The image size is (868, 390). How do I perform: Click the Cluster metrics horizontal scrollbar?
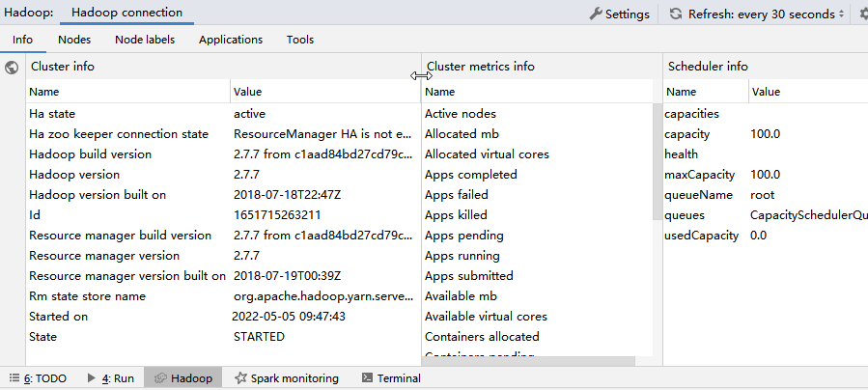(x=528, y=361)
